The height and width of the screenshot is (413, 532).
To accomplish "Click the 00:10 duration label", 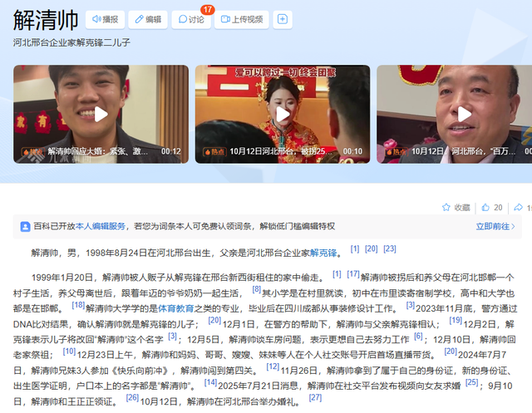I will pyautogui.click(x=352, y=151).
